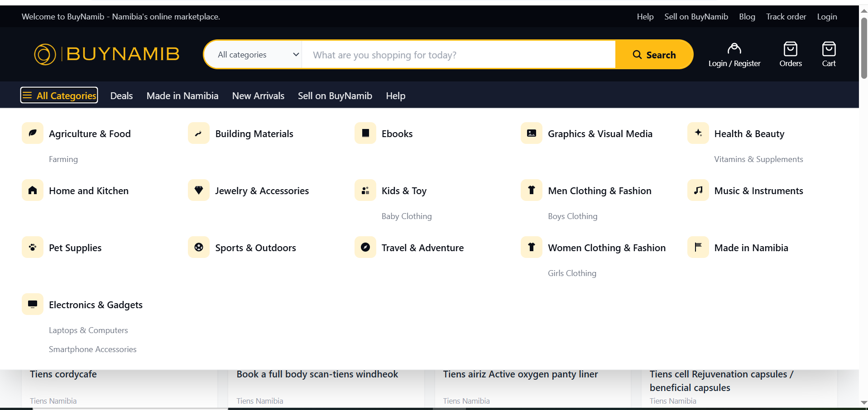Select Electronics & Gadgets category label
The height and width of the screenshot is (410, 868).
pyautogui.click(x=96, y=305)
